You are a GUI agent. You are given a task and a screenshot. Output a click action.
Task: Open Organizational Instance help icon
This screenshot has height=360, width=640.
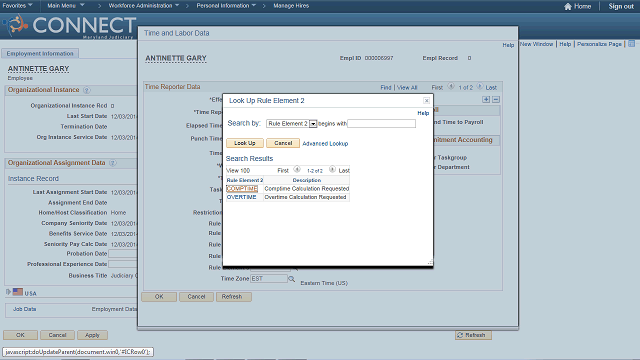click(87, 90)
